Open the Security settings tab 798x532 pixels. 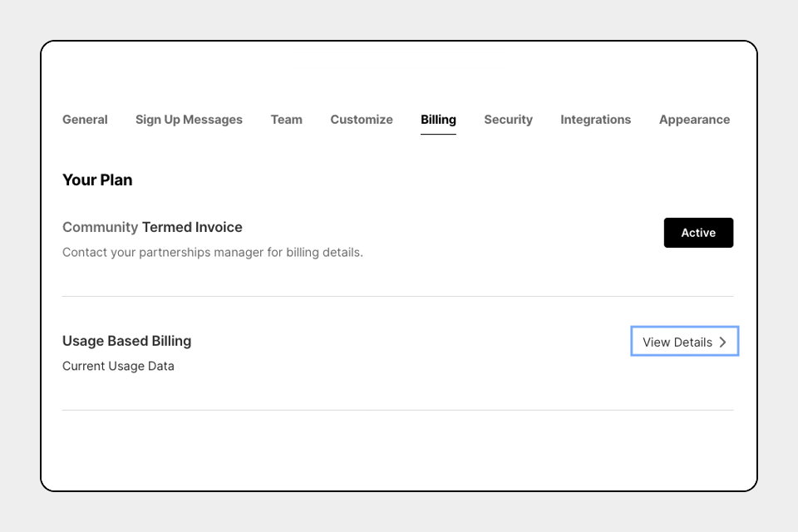point(508,120)
